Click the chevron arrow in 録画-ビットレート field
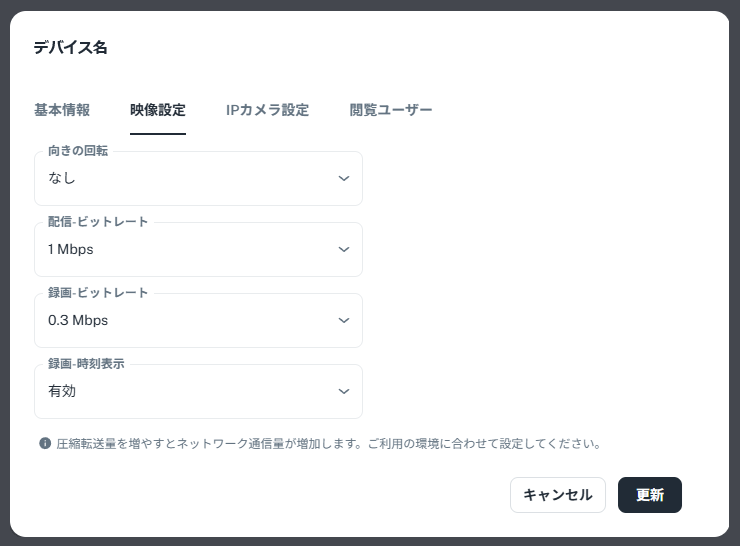The image size is (740, 546). tap(344, 321)
